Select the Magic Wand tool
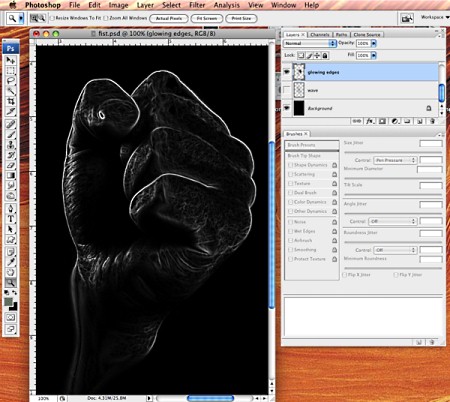 click(x=11, y=91)
